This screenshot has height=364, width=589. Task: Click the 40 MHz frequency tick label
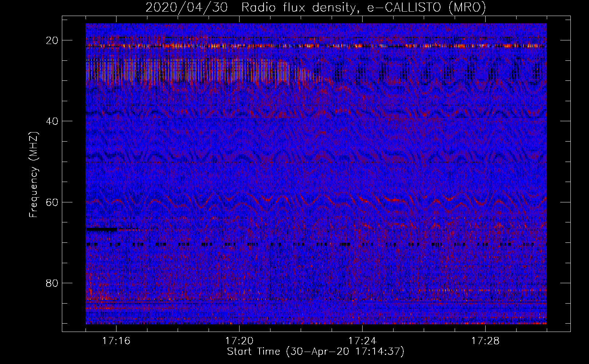pyautogui.click(x=52, y=121)
